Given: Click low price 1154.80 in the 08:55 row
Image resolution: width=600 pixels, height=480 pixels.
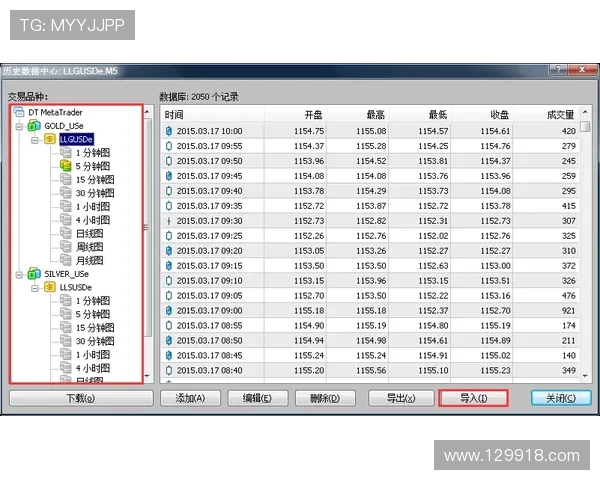Looking at the screenshot, I should [x=433, y=325].
